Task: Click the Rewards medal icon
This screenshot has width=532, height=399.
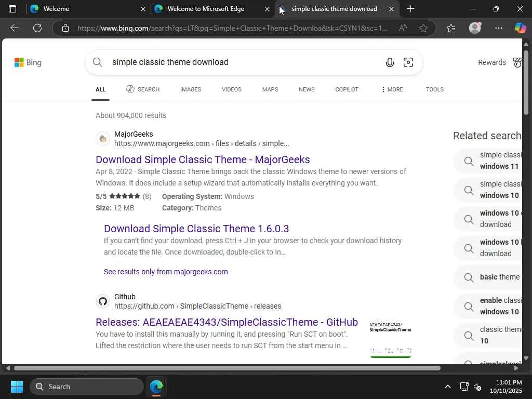Action: tap(517, 62)
